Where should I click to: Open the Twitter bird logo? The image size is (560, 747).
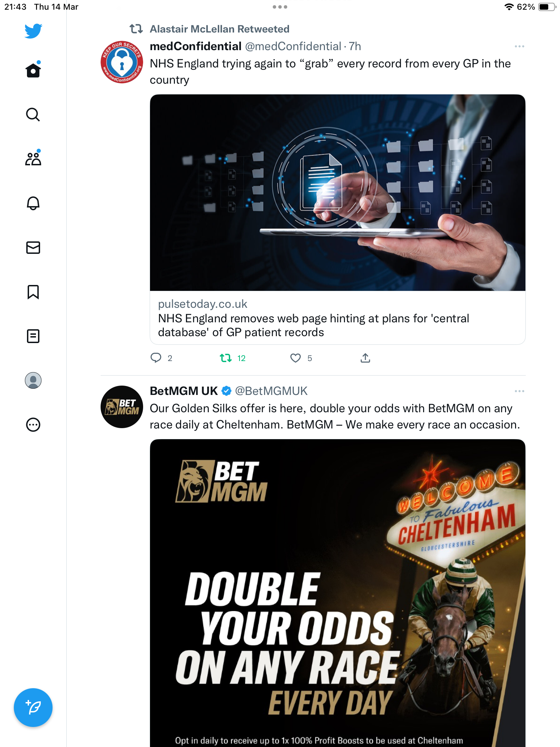coord(33,31)
